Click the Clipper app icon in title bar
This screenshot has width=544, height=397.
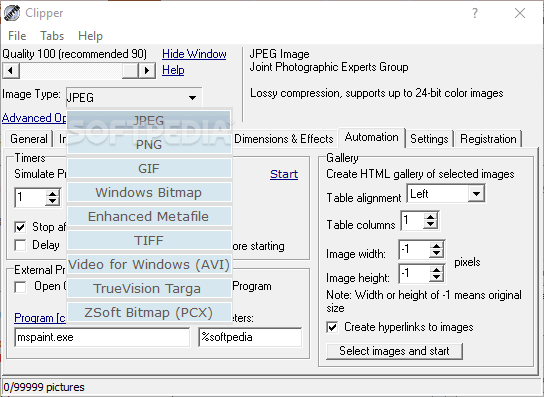coord(11,13)
